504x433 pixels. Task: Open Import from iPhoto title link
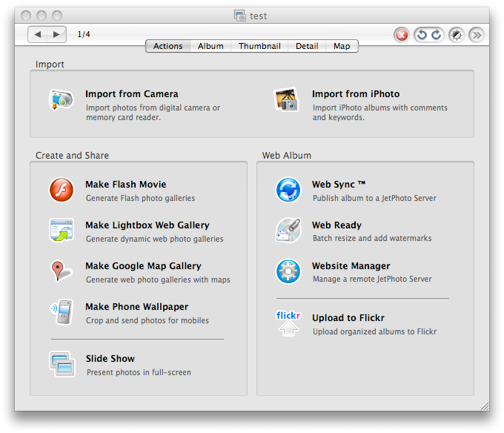pos(356,94)
